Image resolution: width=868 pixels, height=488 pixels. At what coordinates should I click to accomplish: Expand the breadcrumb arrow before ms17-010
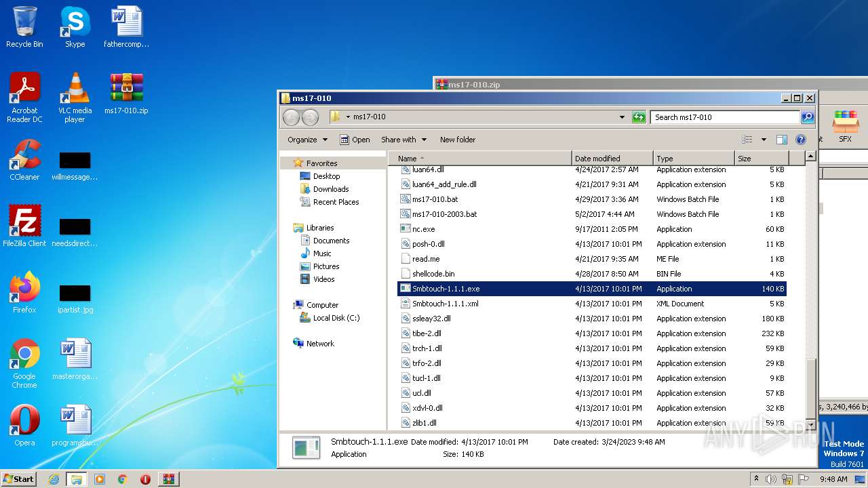pos(348,117)
